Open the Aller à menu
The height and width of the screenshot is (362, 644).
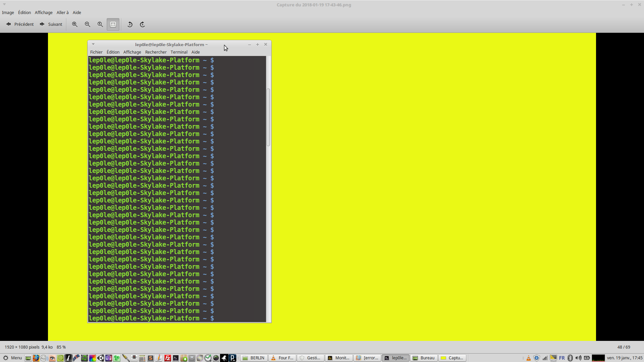(x=62, y=12)
